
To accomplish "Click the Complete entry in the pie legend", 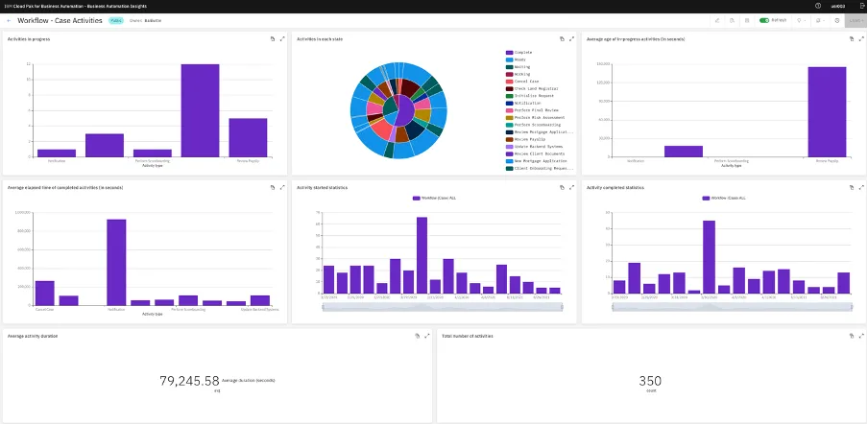I will (519, 53).
